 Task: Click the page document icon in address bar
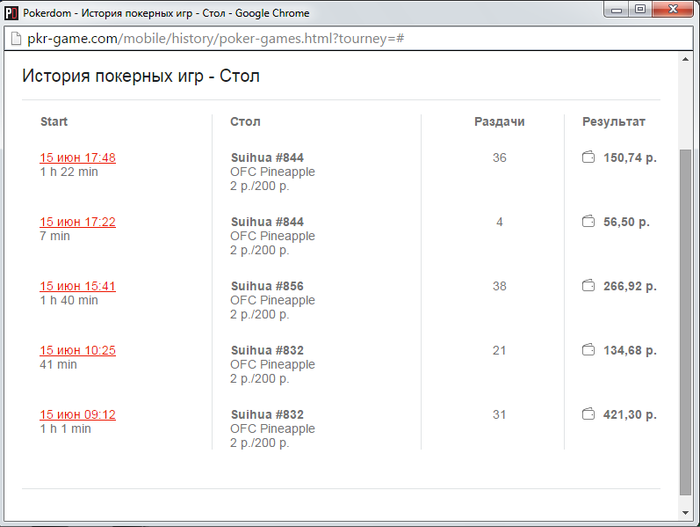click(16, 39)
